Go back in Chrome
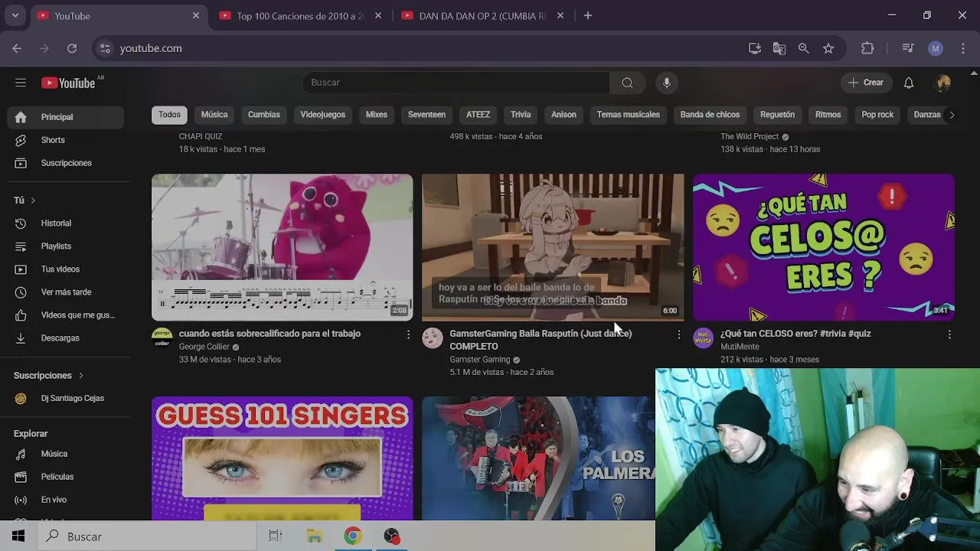The height and width of the screenshot is (551, 980). click(17, 48)
